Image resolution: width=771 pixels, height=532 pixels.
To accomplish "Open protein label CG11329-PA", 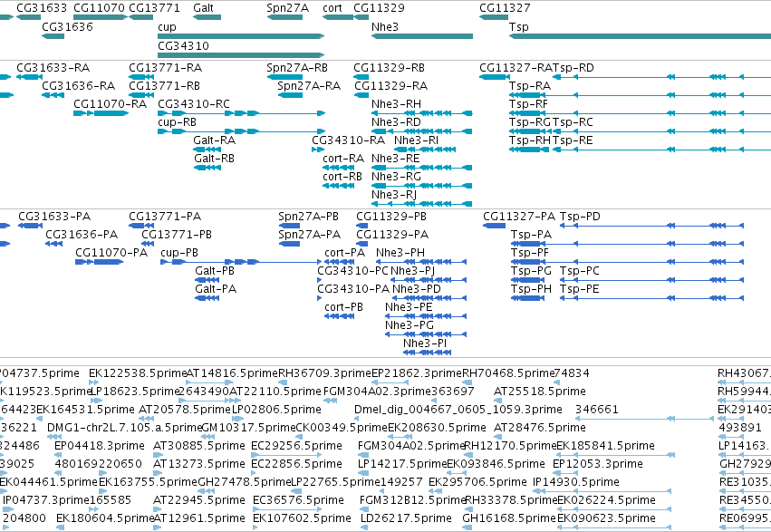I will click(x=392, y=235).
